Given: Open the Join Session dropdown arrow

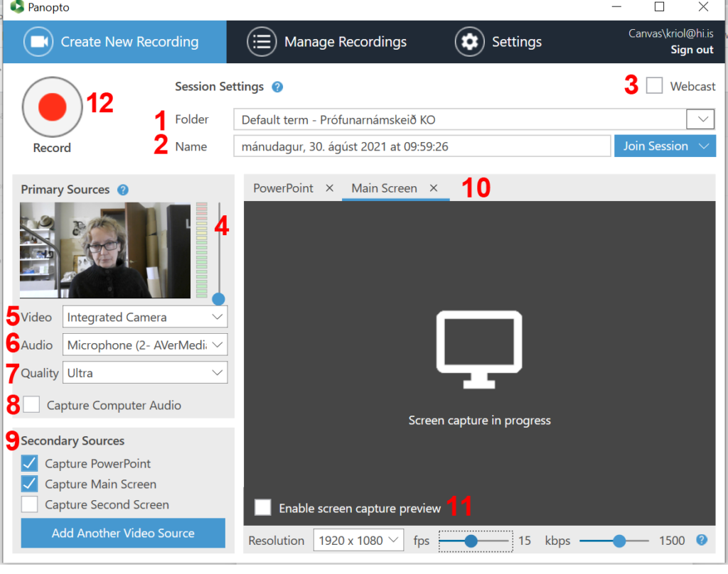Looking at the screenshot, I should click(704, 146).
